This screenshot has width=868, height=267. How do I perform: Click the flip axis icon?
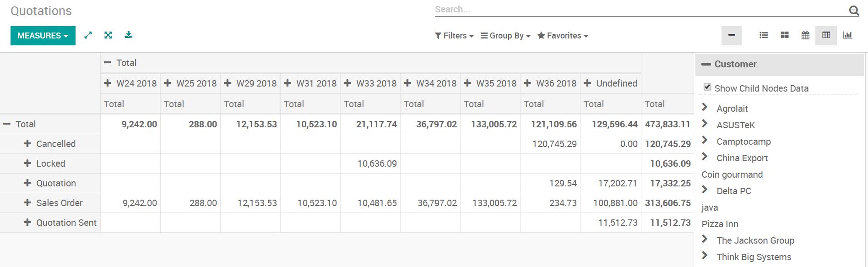(x=88, y=35)
